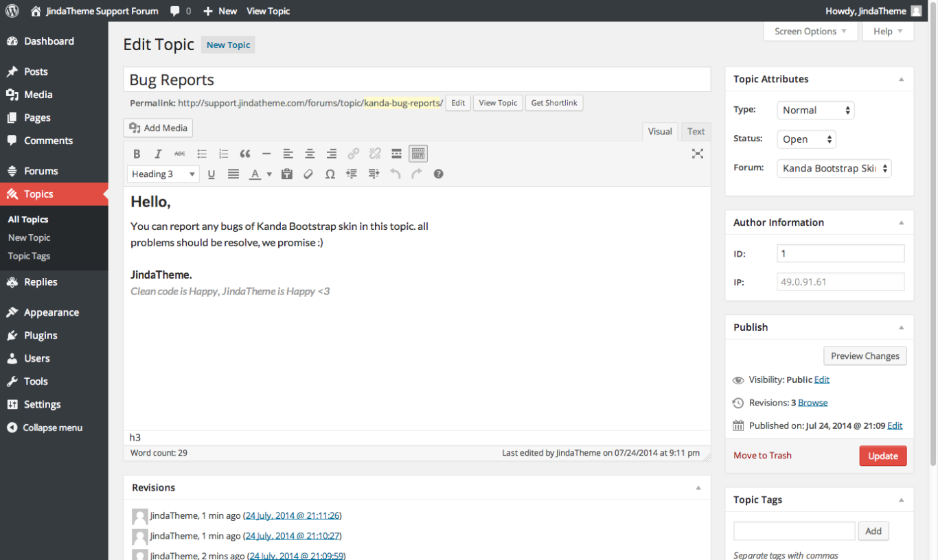The image size is (938, 560).
Task: Toggle italic formatting in the editor
Action: 158,154
